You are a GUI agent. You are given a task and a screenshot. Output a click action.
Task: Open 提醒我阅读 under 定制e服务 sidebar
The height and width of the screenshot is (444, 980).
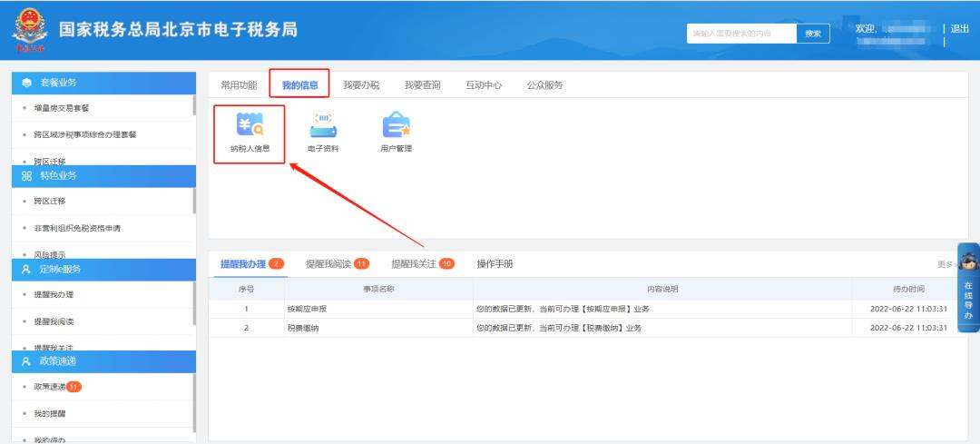54,321
